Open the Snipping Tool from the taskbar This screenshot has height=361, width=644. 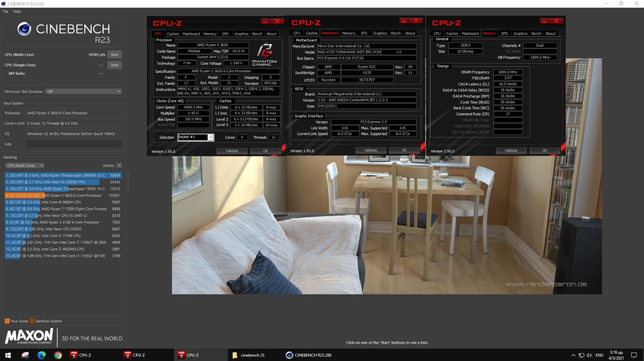pos(25,355)
